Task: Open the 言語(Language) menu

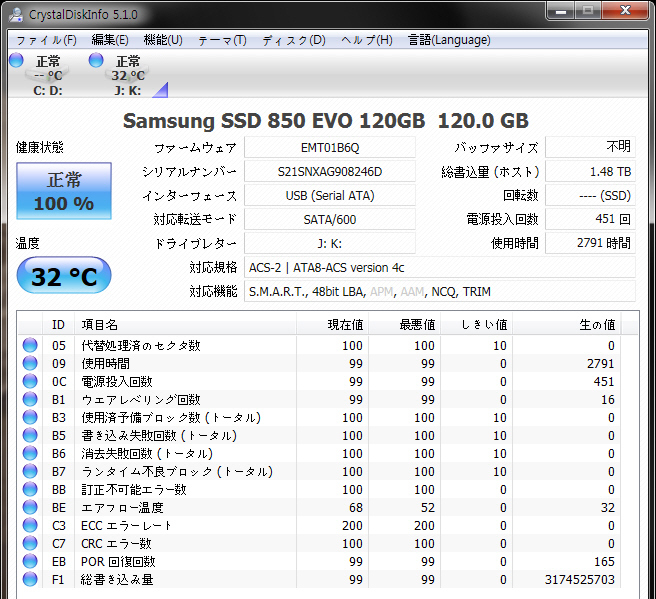Action: (x=449, y=40)
